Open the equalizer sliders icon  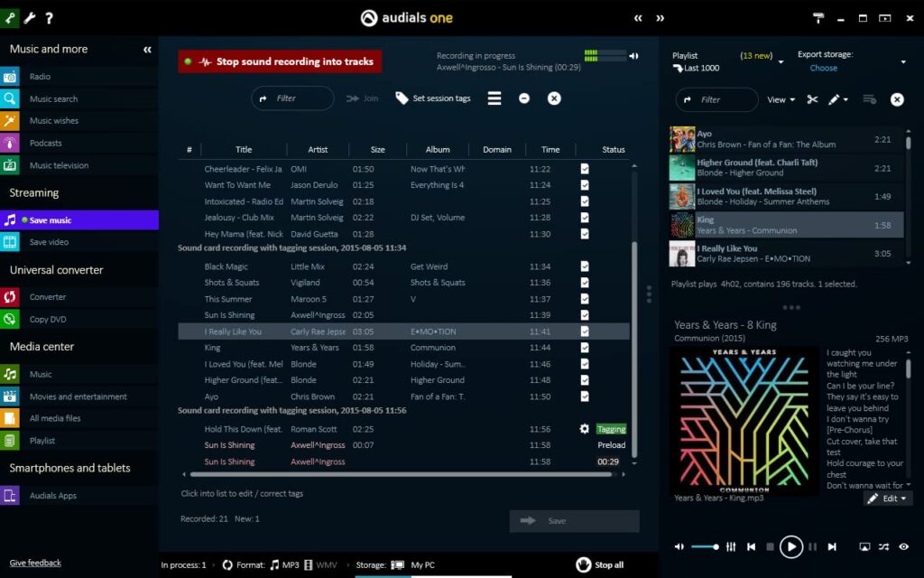point(731,546)
